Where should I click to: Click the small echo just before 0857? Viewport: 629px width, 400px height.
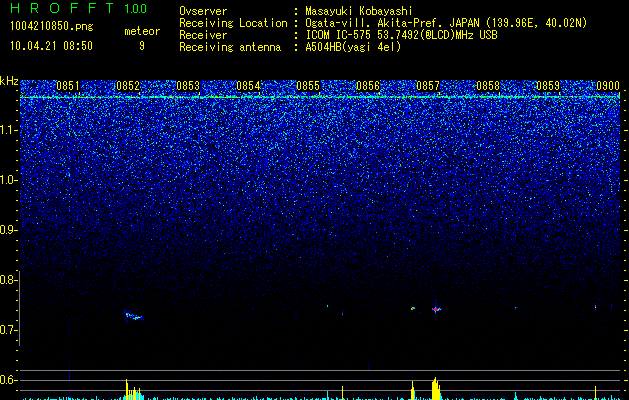pos(413,308)
